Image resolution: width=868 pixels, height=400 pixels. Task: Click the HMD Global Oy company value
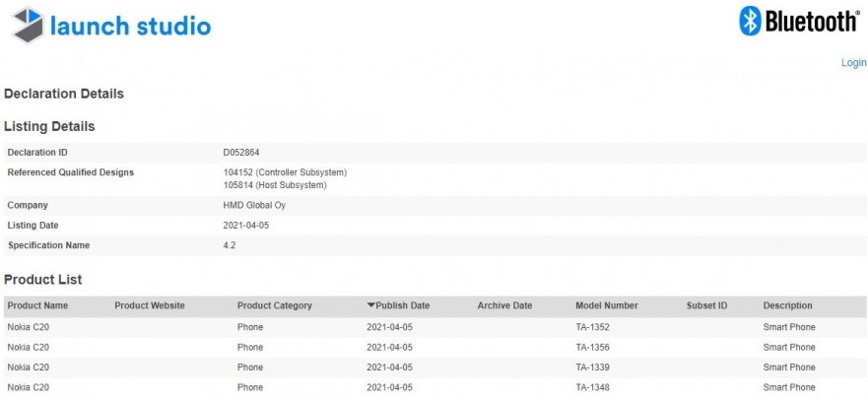coord(253,206)
